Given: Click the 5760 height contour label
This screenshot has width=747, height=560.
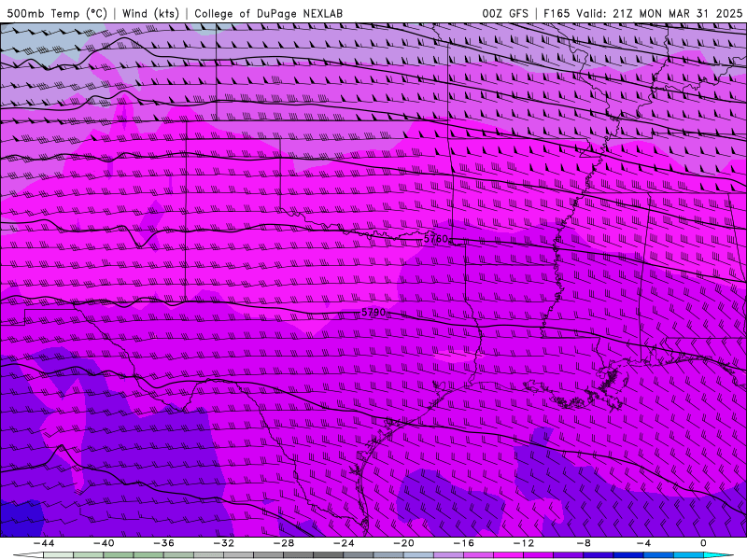Looking at the screenshot, I should 436,239.
